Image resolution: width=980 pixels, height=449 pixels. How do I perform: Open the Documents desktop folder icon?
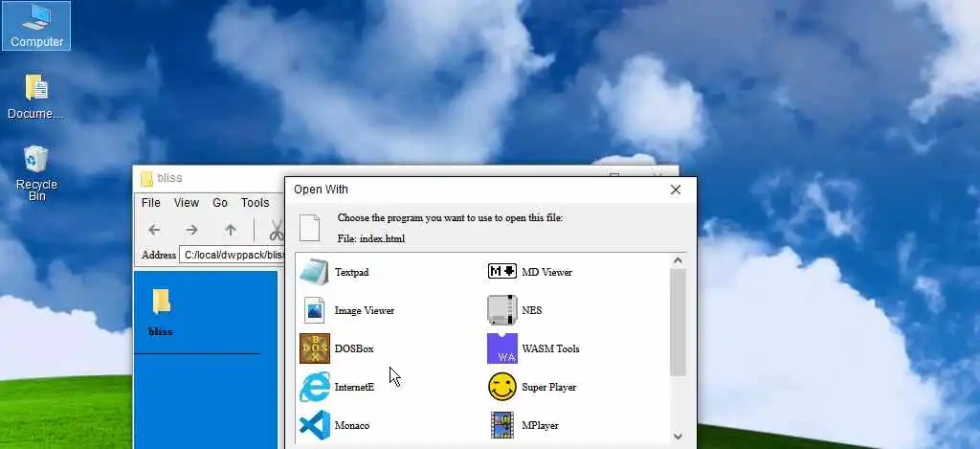click(35, 87)
